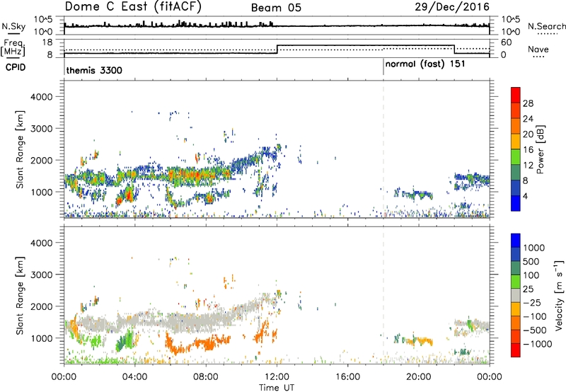Click the 'Velocity [m s⁻¹]' colorbar label
This screenshot has width=566, height=392.
(559, 295)
